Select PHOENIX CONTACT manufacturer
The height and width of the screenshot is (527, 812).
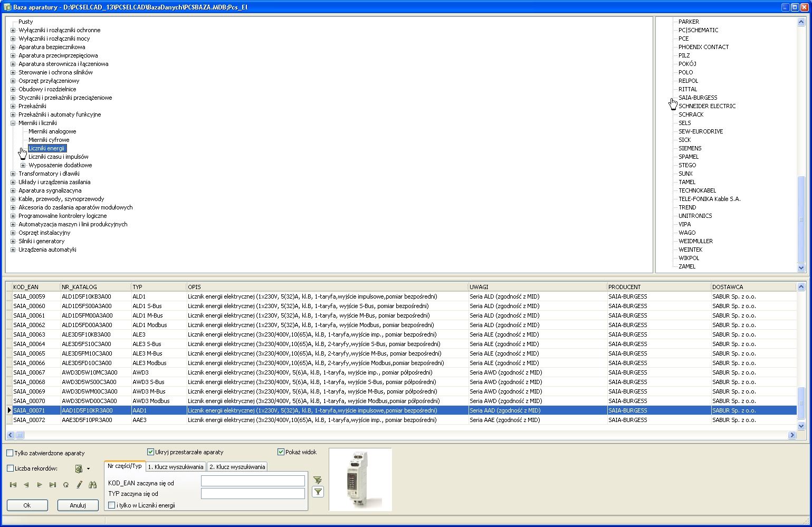pyautogui.click(x=704, y=47)
